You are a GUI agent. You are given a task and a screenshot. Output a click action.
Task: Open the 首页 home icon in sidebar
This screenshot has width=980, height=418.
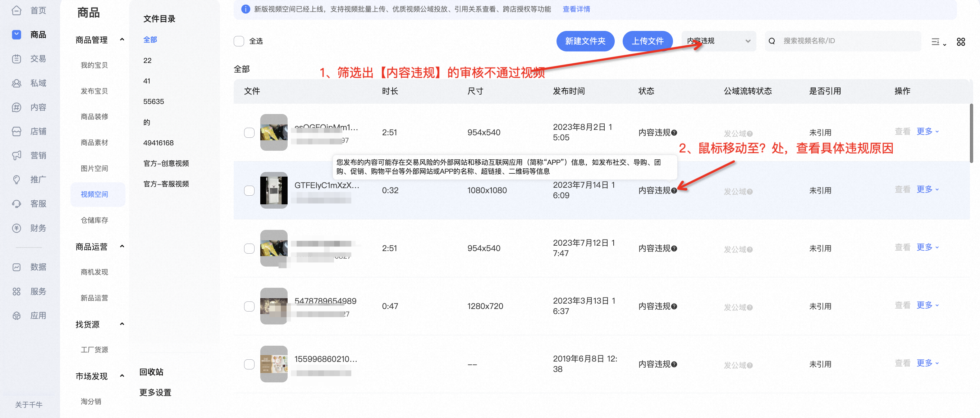click(17, 10)
